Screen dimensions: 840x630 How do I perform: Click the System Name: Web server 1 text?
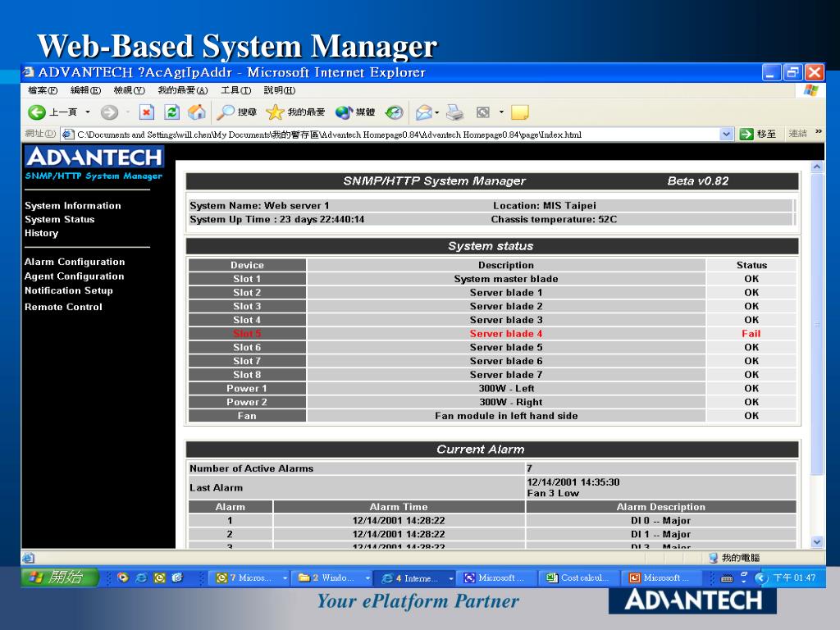point(259,206)
